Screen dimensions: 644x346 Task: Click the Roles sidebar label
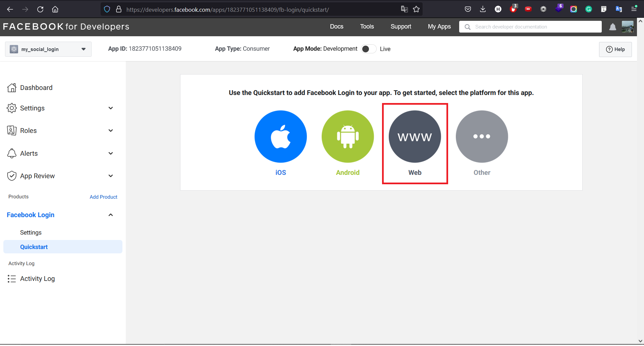point(29,131)
